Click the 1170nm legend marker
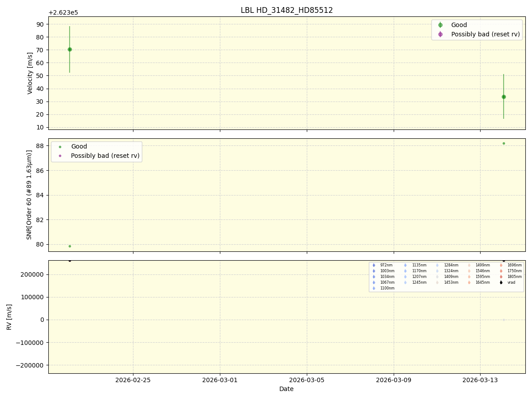 pos(405,271)
